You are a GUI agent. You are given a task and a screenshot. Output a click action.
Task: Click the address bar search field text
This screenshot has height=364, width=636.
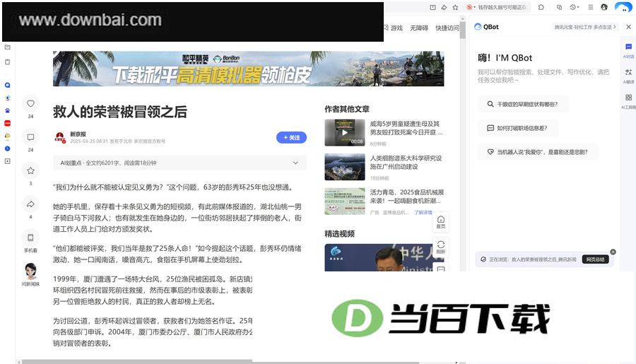tap(502, 7)
